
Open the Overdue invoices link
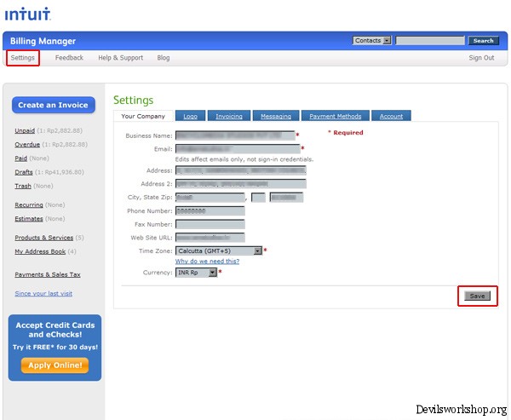tap(27, 145)
